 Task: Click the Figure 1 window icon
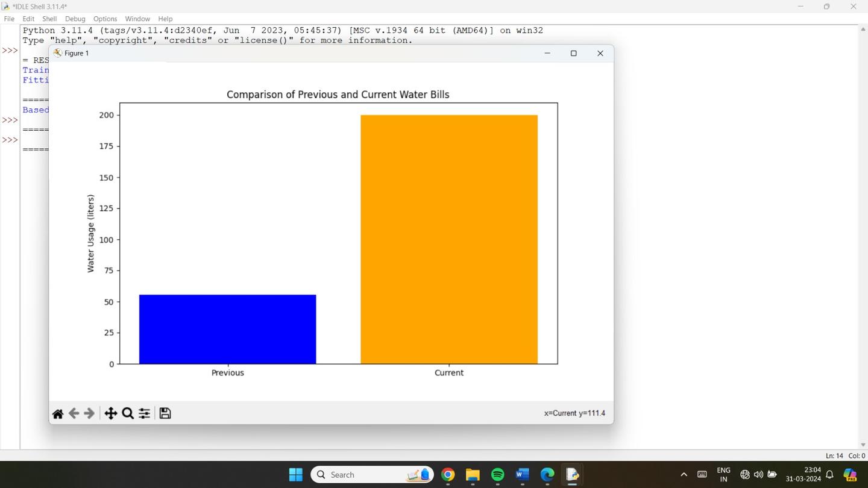click(57, 53)
